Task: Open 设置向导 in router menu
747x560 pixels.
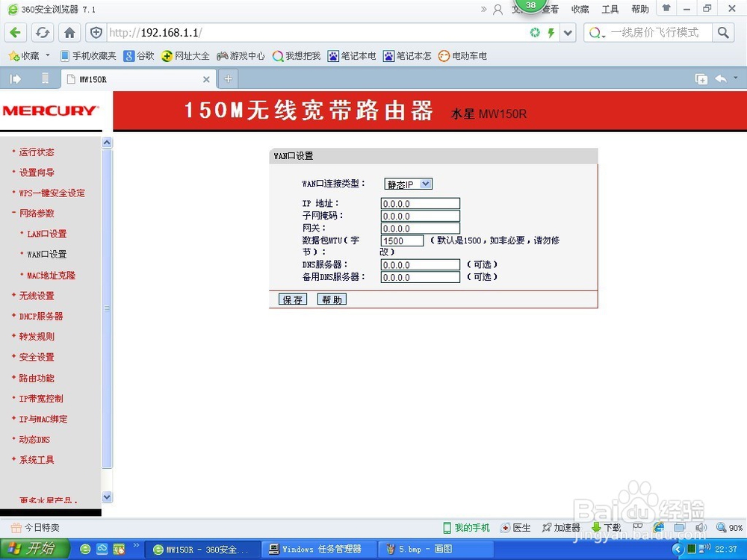Action: coord(37,172)
